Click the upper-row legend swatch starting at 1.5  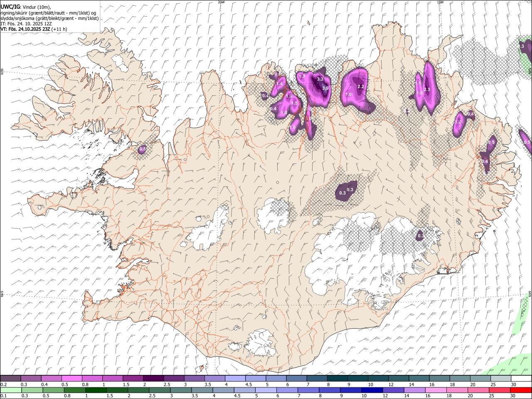[133, 379]
